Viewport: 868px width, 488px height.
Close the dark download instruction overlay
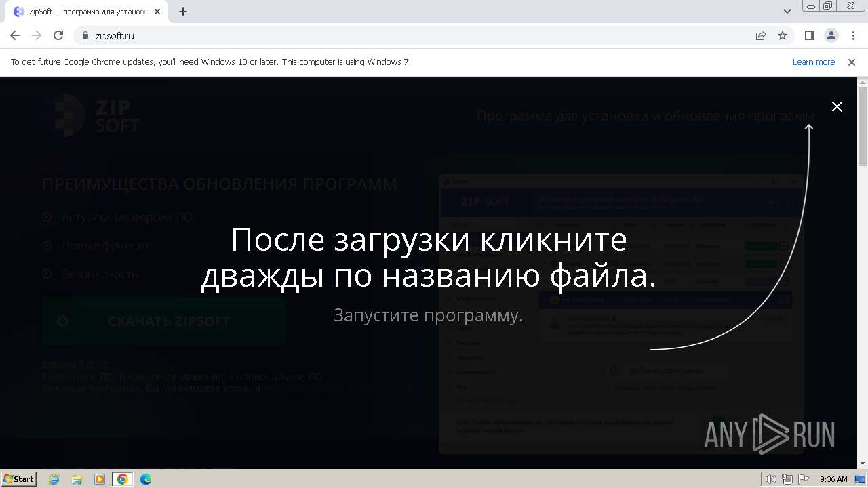(837, 106)
